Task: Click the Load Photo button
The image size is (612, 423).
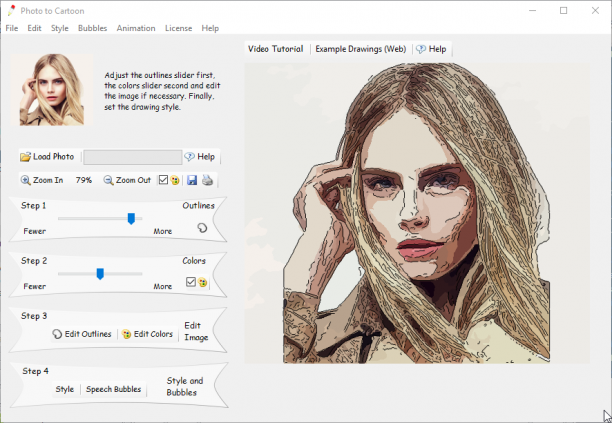Action: [47, 157]
